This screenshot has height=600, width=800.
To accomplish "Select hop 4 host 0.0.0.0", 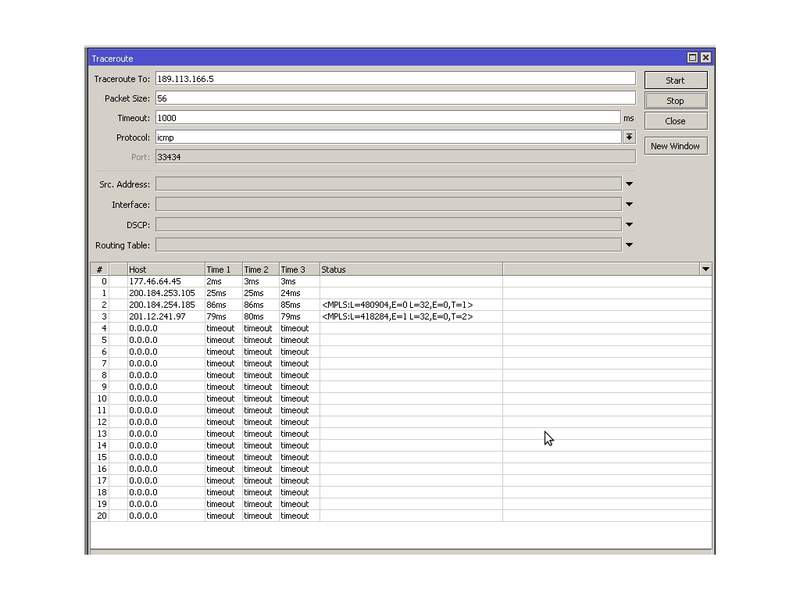I will (143, 329).
